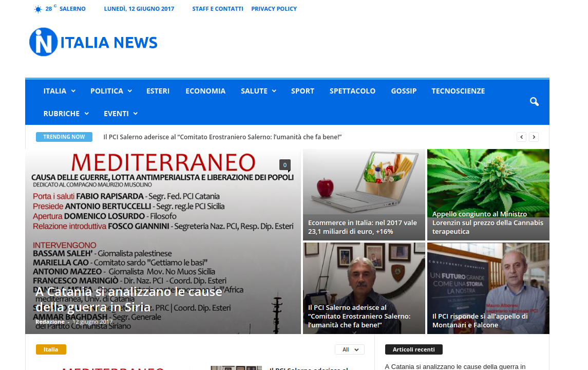Click the Trending Now label
Viewport: 588px width, 370px height.
[x=64, y=137]
